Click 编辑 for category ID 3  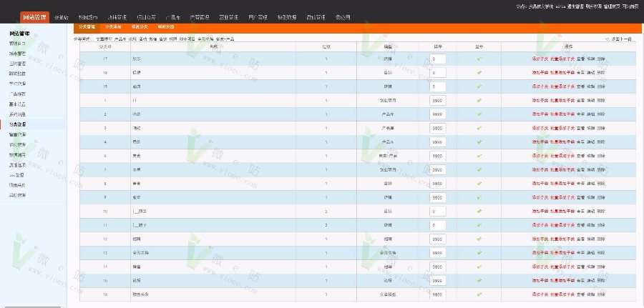pos(590,129)
